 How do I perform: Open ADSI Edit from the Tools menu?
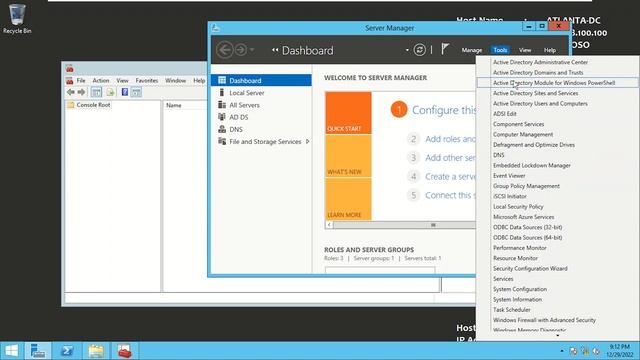tap(504, 113)
